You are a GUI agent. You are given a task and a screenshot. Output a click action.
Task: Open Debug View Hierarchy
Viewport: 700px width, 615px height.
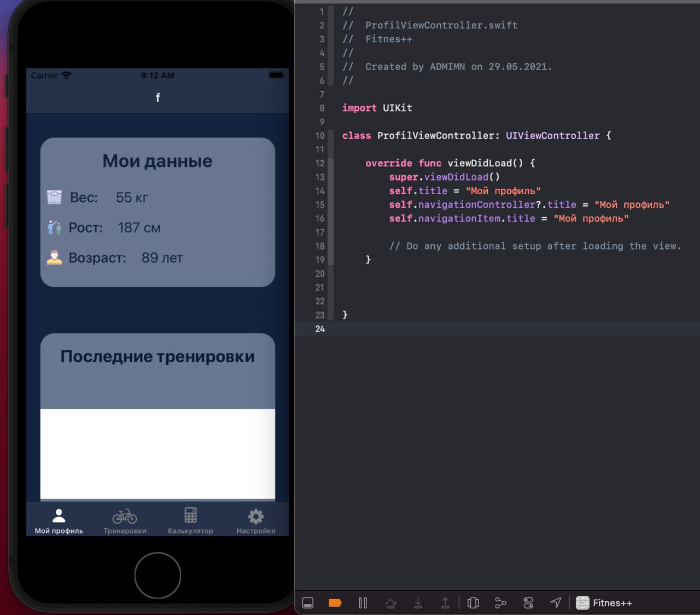pos(474,603)
